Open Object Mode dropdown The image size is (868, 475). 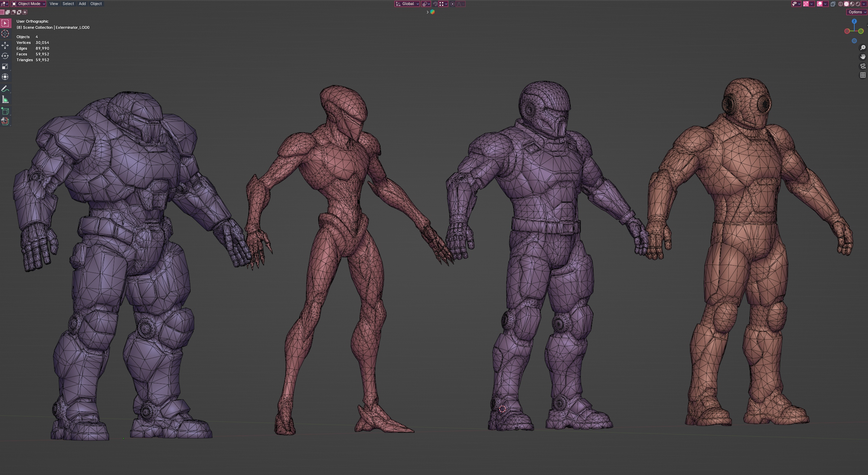click(x=29, y=4)
